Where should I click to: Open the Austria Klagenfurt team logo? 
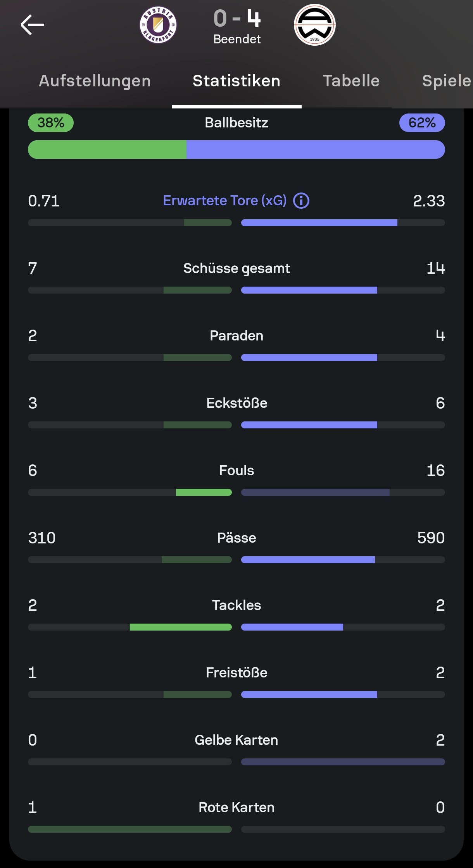click(158, 25)
